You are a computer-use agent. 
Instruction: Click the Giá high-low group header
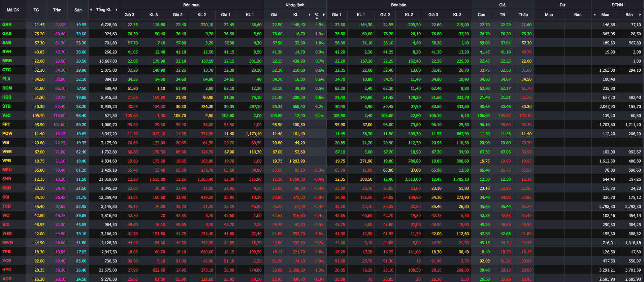(x=502, y=5)
